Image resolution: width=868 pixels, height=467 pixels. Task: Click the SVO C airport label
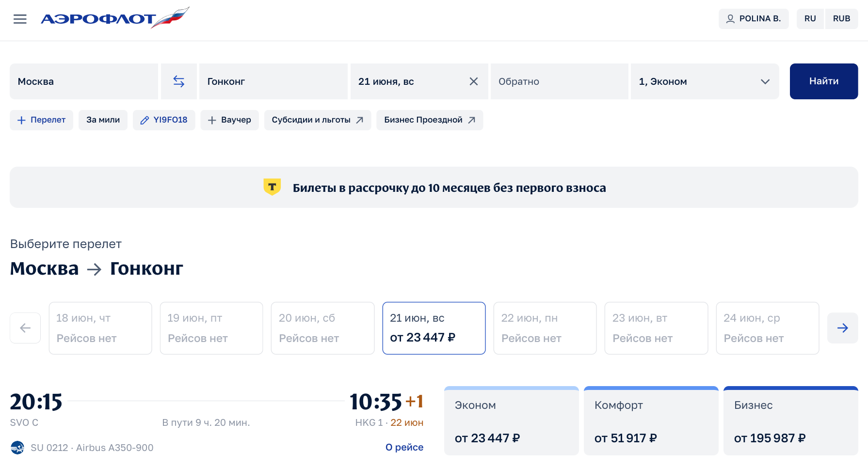pos(24,422)
